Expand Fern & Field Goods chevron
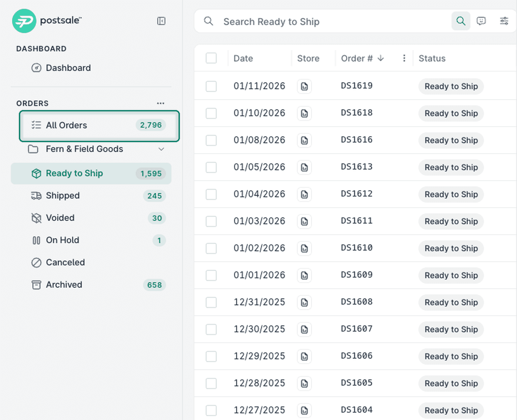The height and width of the screenshot is (420, 517). tap(161, 149)
